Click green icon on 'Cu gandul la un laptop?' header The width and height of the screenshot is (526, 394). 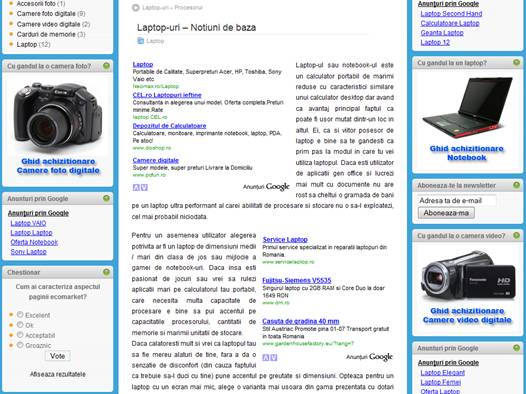coord(516,62)
